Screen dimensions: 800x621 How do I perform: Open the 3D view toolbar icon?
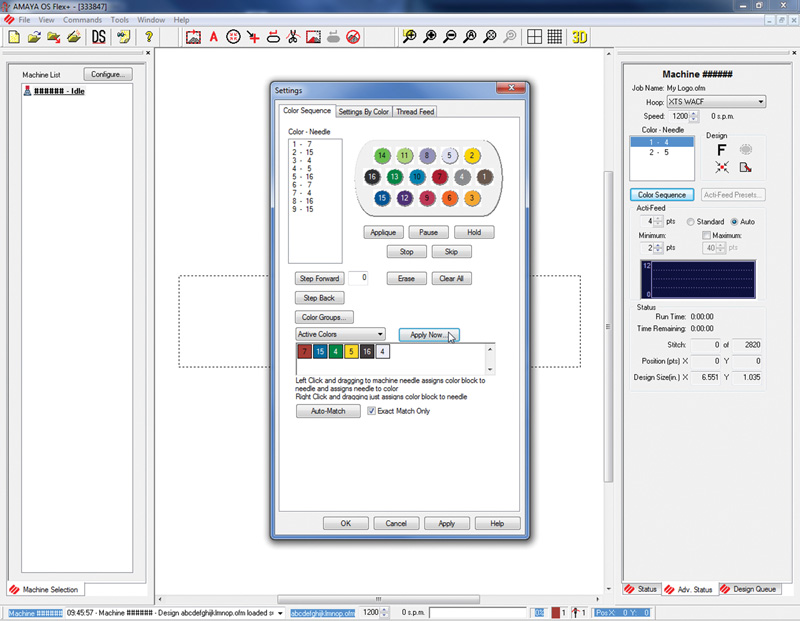tap(580, 37)
